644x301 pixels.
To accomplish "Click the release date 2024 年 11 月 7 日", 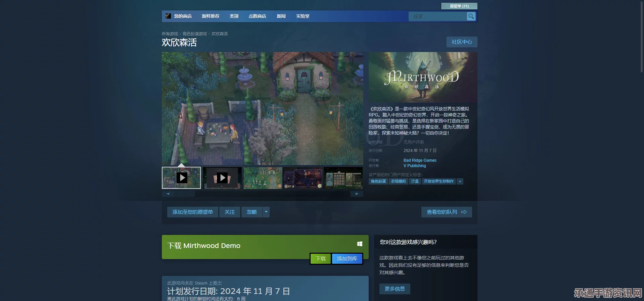I will point(420,151).
